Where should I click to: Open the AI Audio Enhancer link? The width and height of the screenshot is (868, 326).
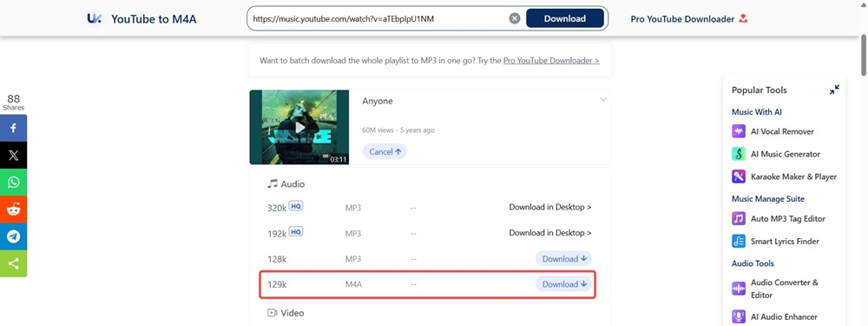tap(784, 317)
